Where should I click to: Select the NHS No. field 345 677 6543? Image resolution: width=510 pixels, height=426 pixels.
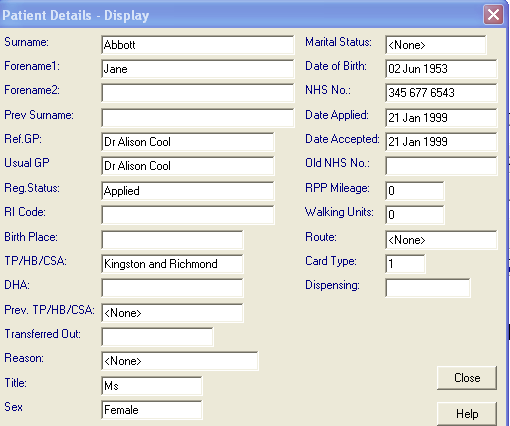[441, 93]
